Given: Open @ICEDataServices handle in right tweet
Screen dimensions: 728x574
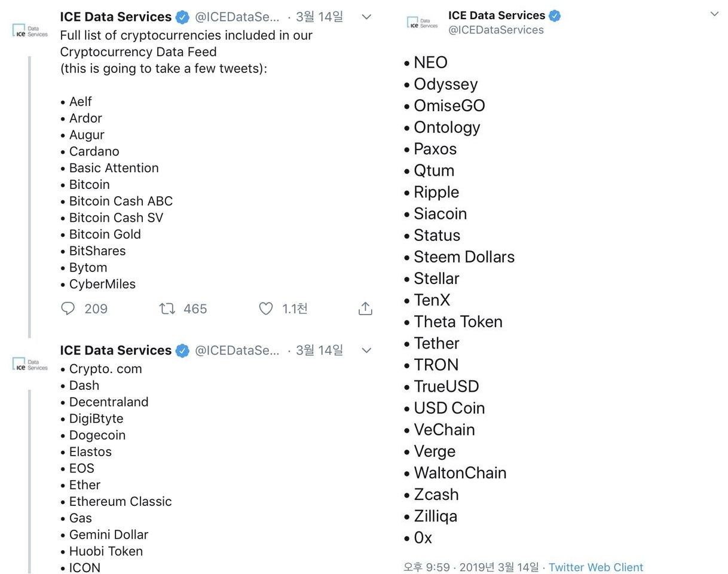Looking at the screenshot, I should click(496, 30).
